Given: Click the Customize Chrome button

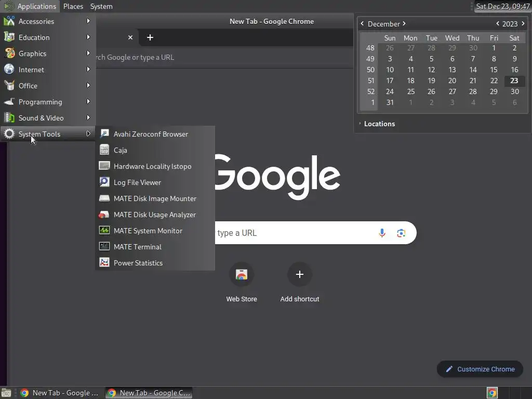Looking at the screenshot, I should [480, 369].
